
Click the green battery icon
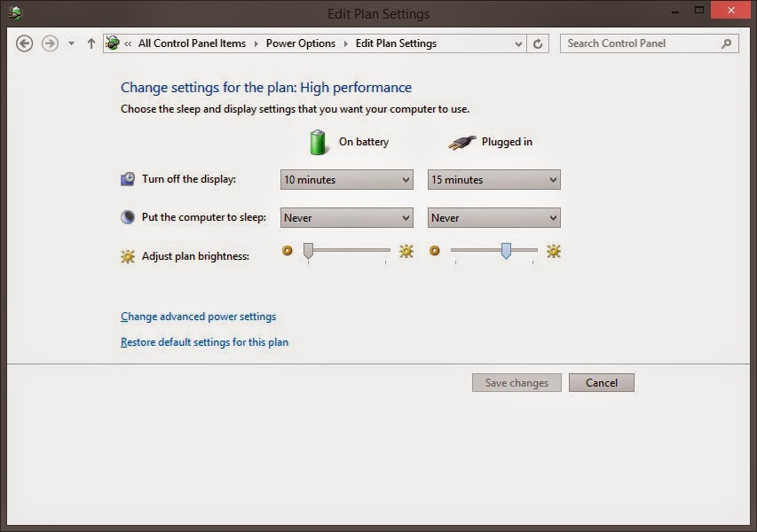coord(318,142)
